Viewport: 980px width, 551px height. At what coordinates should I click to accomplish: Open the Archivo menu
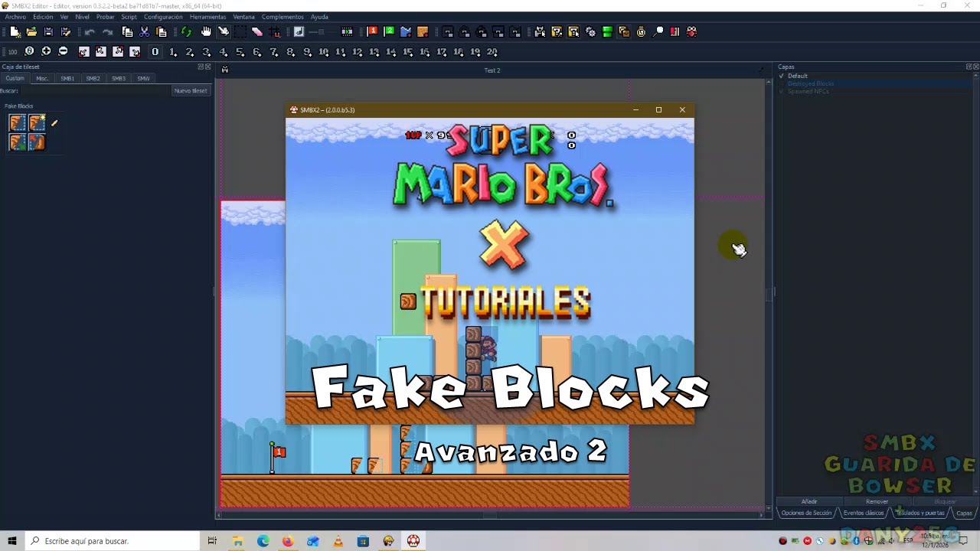pyautogui.click(x=15, y=17)
